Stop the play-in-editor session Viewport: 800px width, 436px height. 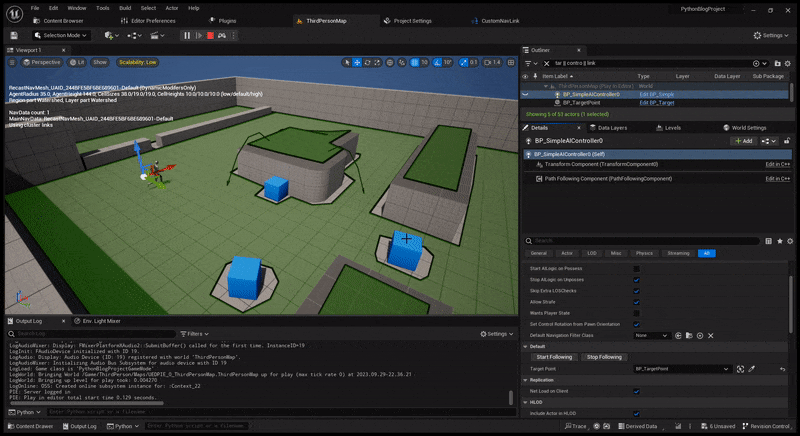coord(210,35)
